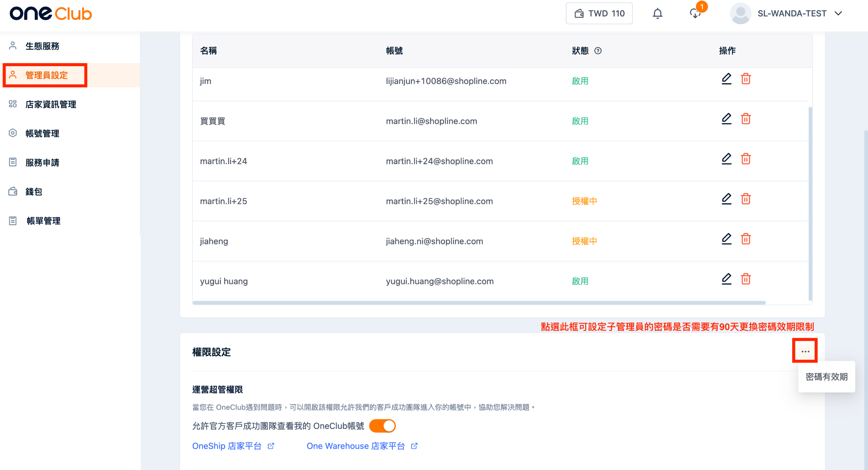This screenshot has width=868, height=470.
Task: Click the jiaheng.ni@shopline.com account cell
Action: tap(434, 241)
